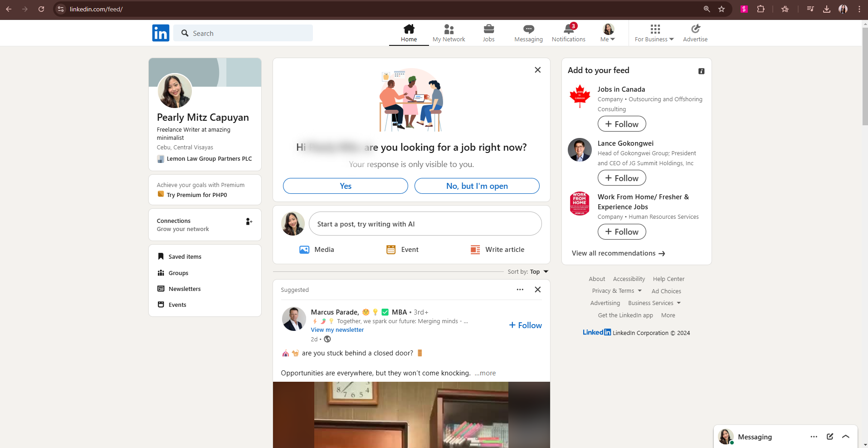The width and height of the screenshot is (868, 448).
Task: Expand the Messaging panel with the chevron
Action: coord(846,437)
